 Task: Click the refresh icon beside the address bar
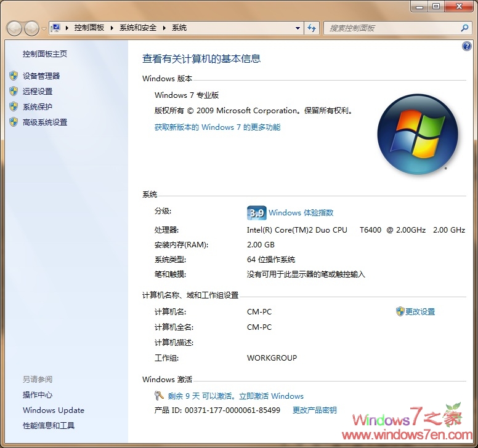pyautogui.click(x=312, y=28)
